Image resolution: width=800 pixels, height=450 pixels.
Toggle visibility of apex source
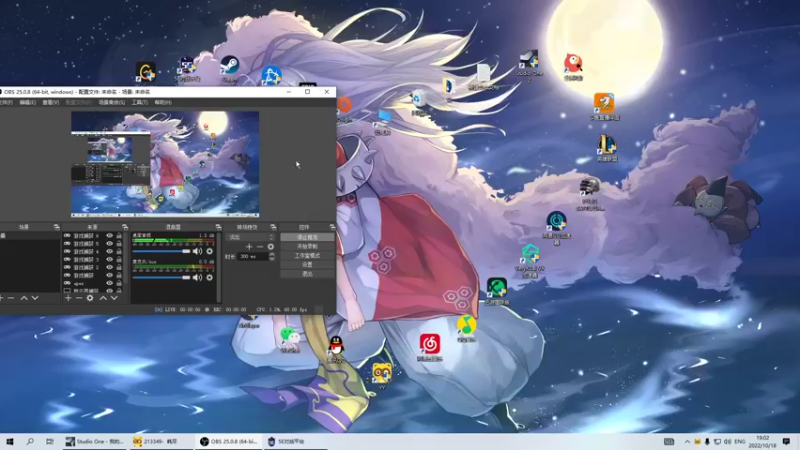pos(109,283)
